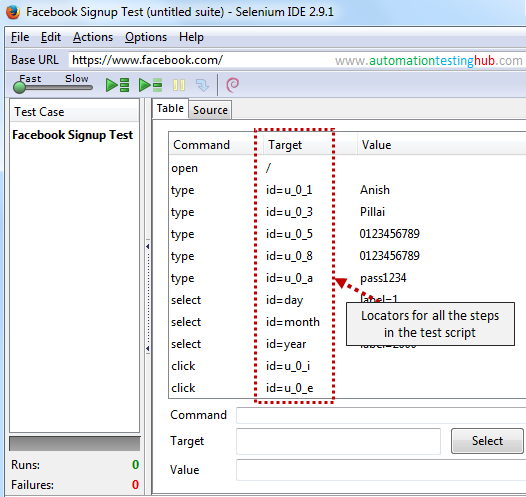Switch to the Source tab
The height and width of the screenshot is (497, 526).
[210, 110]
